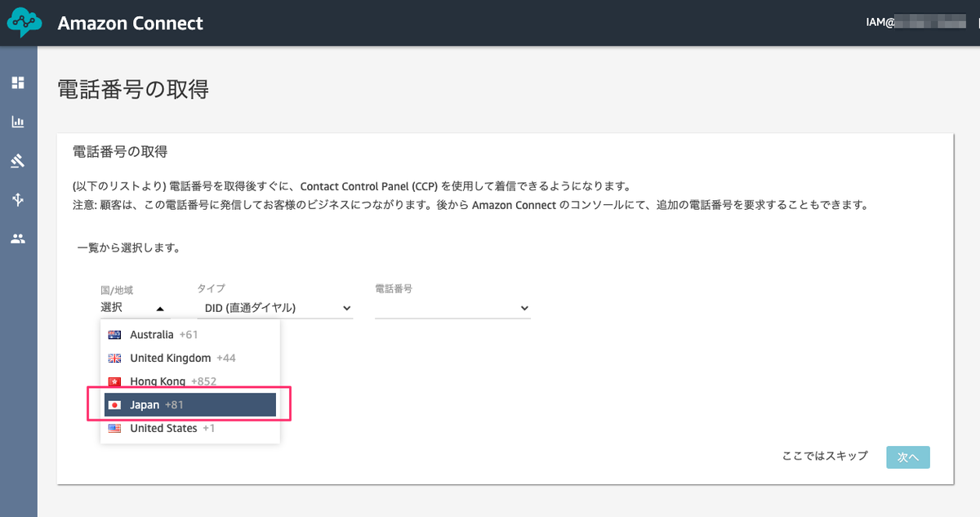Open the contact flows arrow icon

point(18,199)
